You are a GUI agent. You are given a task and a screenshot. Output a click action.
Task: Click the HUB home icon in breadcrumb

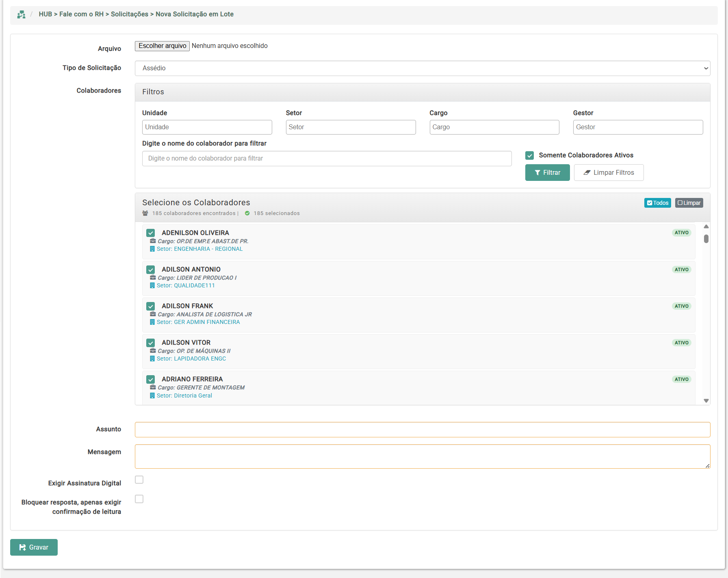pyautogui.click(x=21, y=15)
